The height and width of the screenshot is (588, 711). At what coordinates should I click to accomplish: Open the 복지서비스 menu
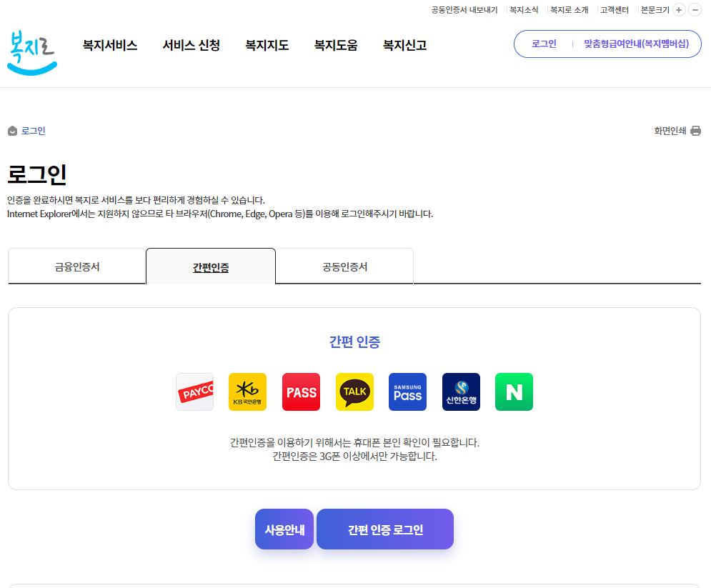(110, 45)
